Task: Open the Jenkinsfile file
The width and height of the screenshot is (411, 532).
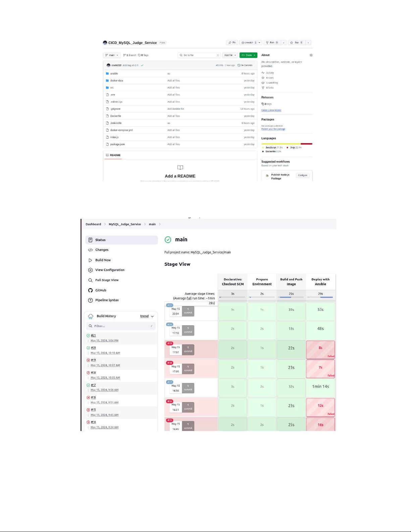Action: pos(116,123)
